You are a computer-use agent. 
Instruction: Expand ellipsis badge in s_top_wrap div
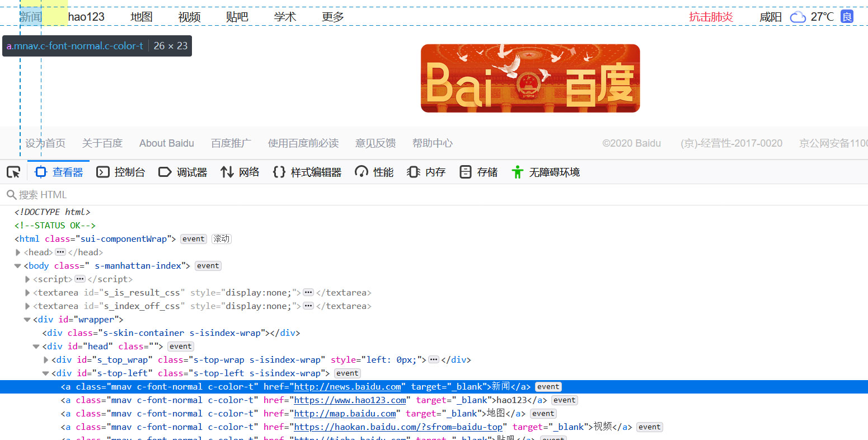(x=434, y=360)
